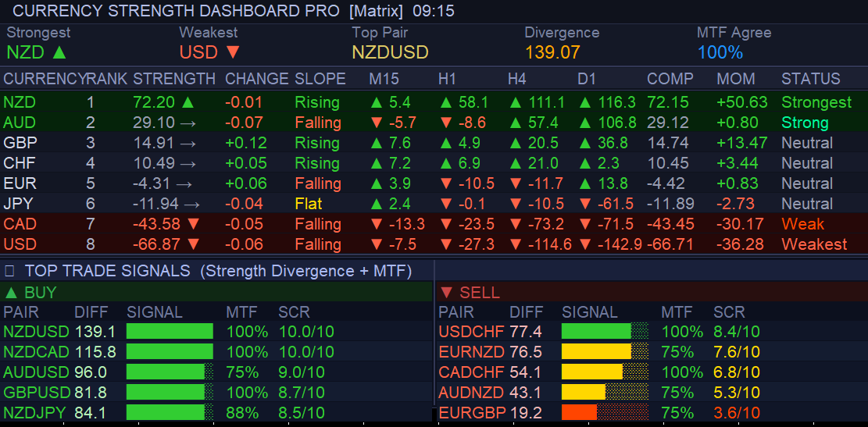Click the [Matrix] mode label in title
The height and width of the screenshot is (427, 868).
click(377, 11)
